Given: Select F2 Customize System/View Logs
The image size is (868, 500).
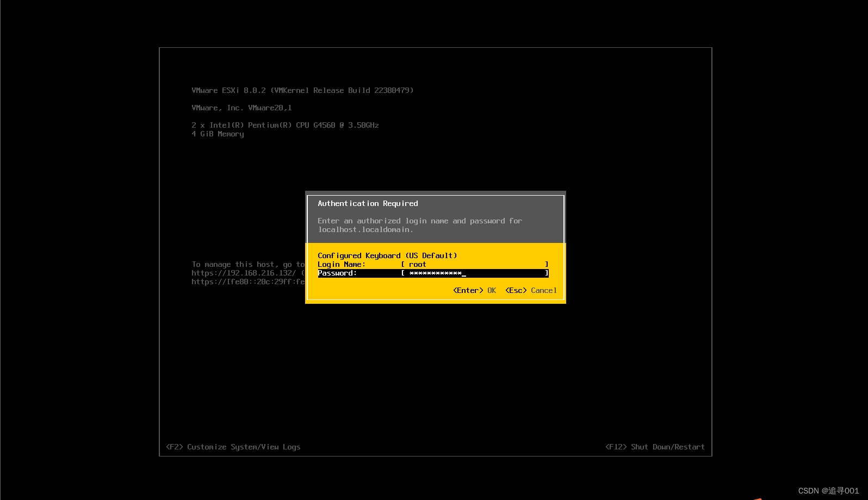Looking at the screenshot, I should point(233,447).
